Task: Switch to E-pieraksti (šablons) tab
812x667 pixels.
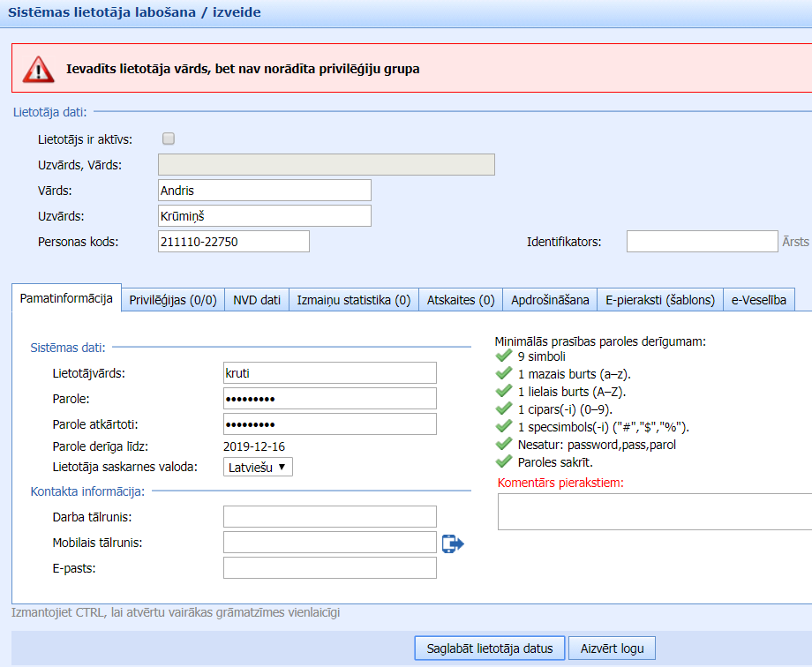Action: click(x=660, y=300)
